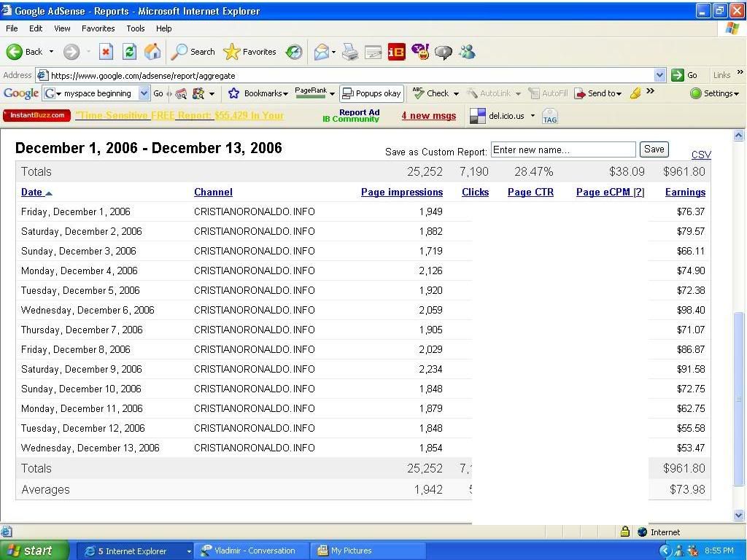
Task: Sort by the Earnings column header
Action: tap(685, 192)
